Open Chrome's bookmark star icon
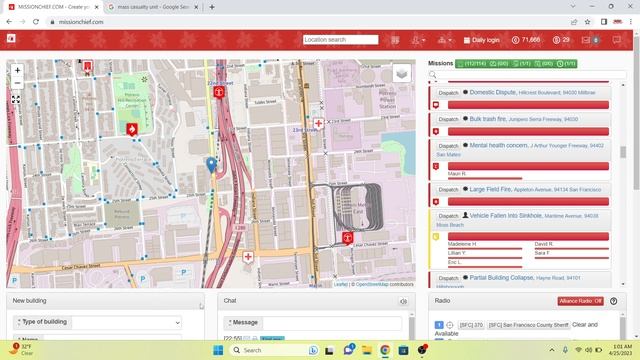640x360 pixels. 587,22
